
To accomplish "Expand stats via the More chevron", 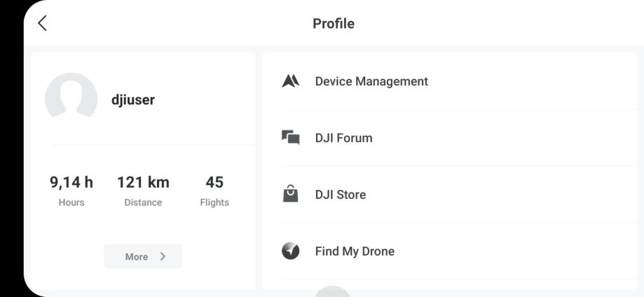I will click(x=163, y=256).
